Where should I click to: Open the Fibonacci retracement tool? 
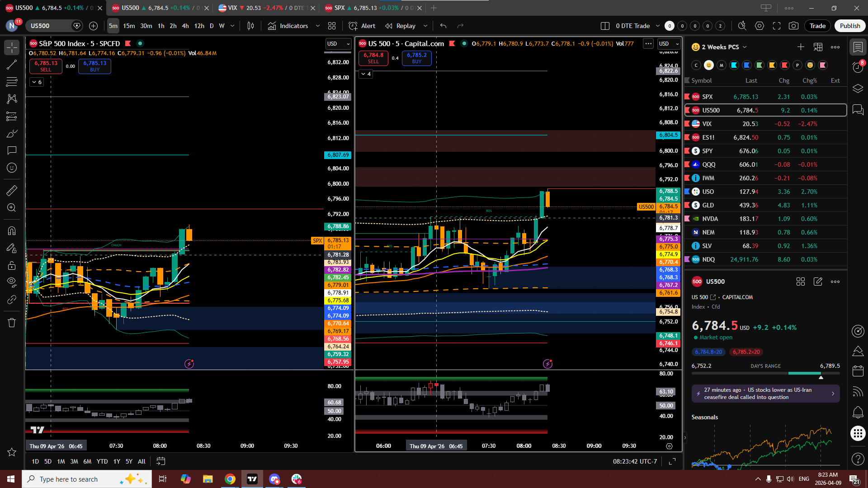click(x=12, y=82)
